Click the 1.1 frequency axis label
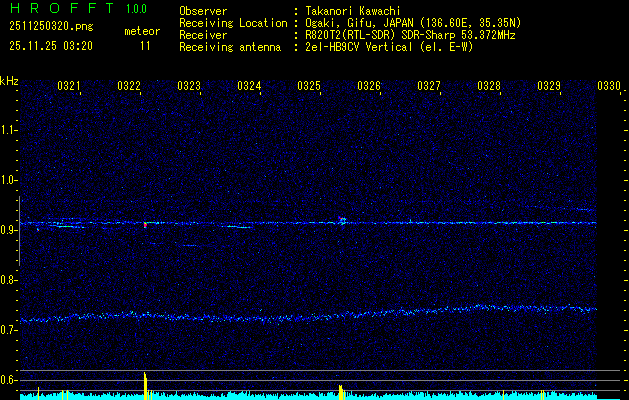 (x=9, y=129)
